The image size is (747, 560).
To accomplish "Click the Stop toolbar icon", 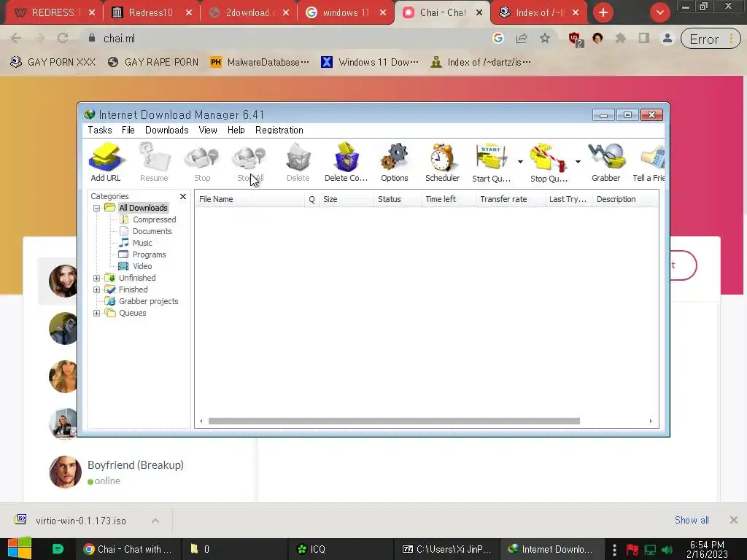I will click(x=202, y=162).
